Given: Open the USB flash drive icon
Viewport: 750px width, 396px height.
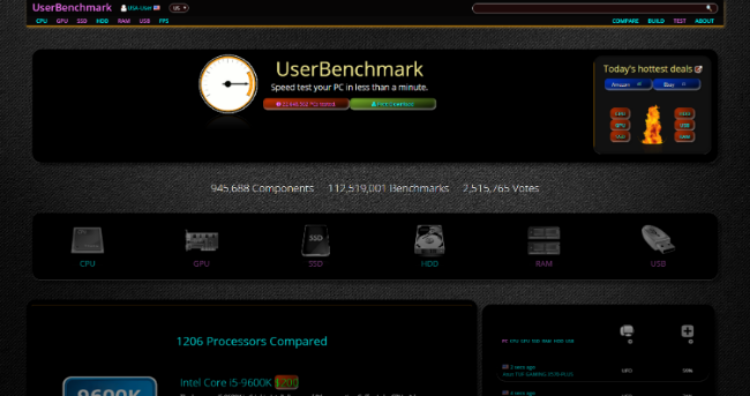Looking at the screenshot, I should coord(658,240).
